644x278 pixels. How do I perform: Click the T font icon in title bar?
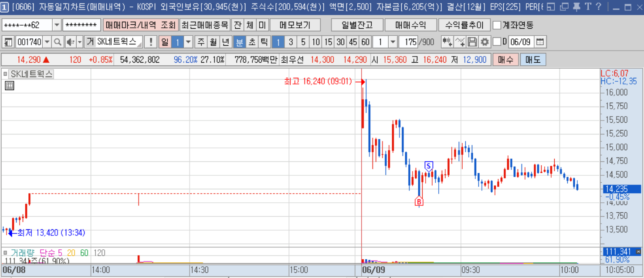[x=588, y=7]
